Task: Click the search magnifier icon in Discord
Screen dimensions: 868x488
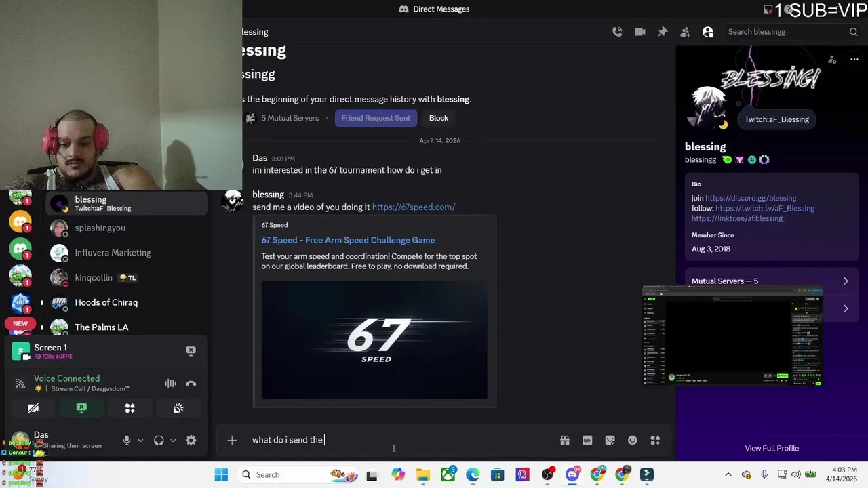Action: point(853,32)
